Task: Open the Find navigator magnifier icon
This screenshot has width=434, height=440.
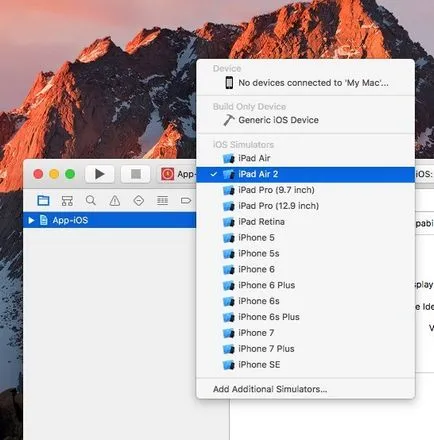Action: (91, 200)
